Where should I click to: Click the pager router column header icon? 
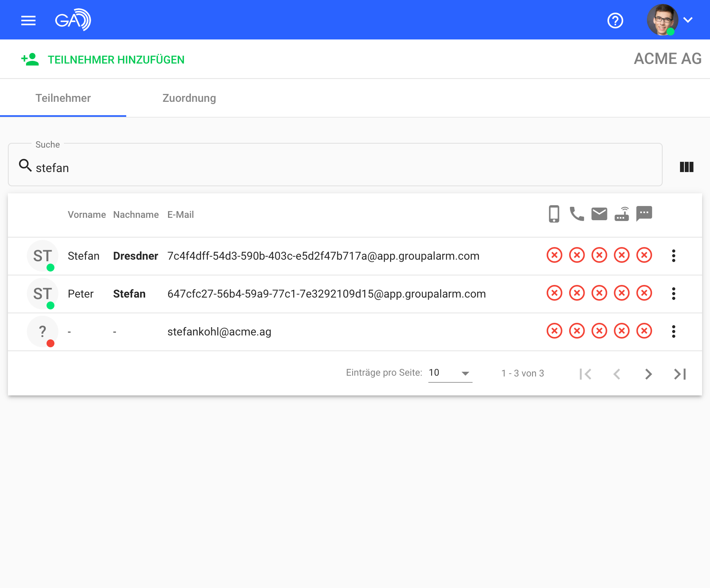click(x=622, y=214)
